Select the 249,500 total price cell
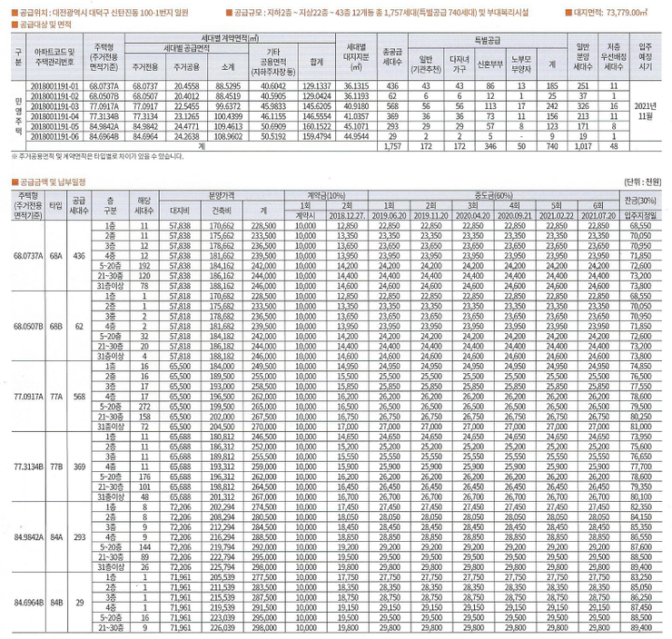This screenshot has height=639, width=672. tap(263, 367)
